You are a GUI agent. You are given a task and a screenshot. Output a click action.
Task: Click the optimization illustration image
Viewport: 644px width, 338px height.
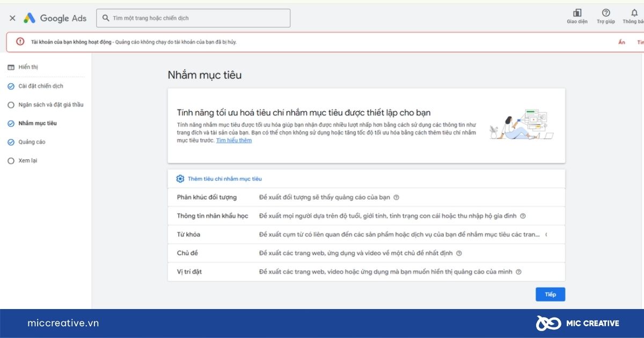tap(522, 125)
